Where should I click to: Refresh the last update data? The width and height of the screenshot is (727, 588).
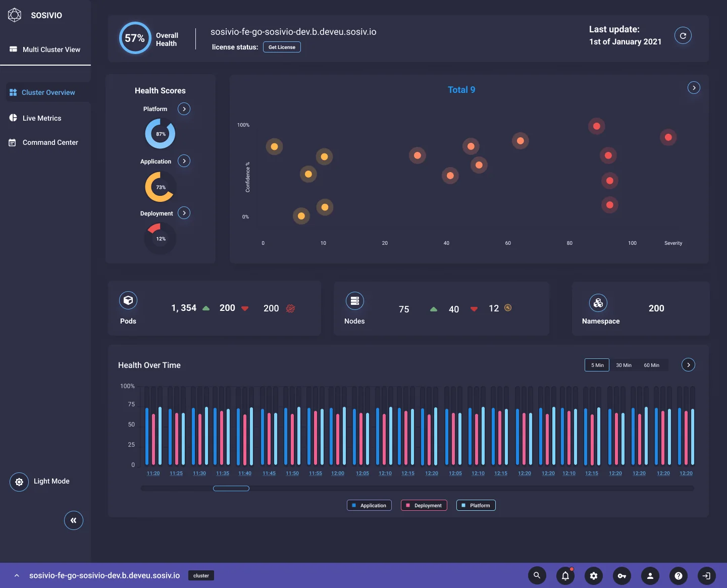683,36
